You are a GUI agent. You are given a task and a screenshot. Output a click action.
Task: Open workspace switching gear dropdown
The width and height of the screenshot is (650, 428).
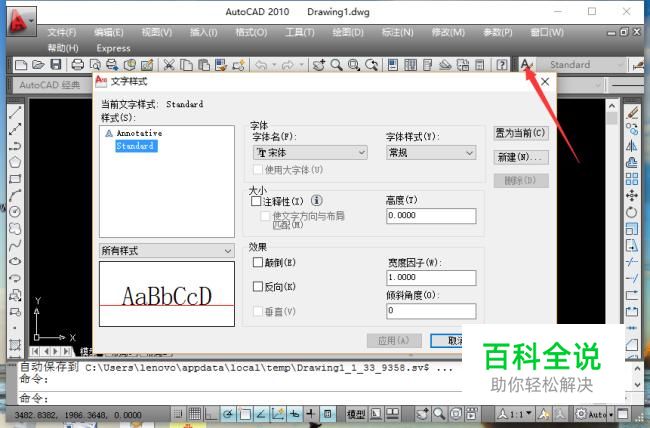(x=593, y=414)
